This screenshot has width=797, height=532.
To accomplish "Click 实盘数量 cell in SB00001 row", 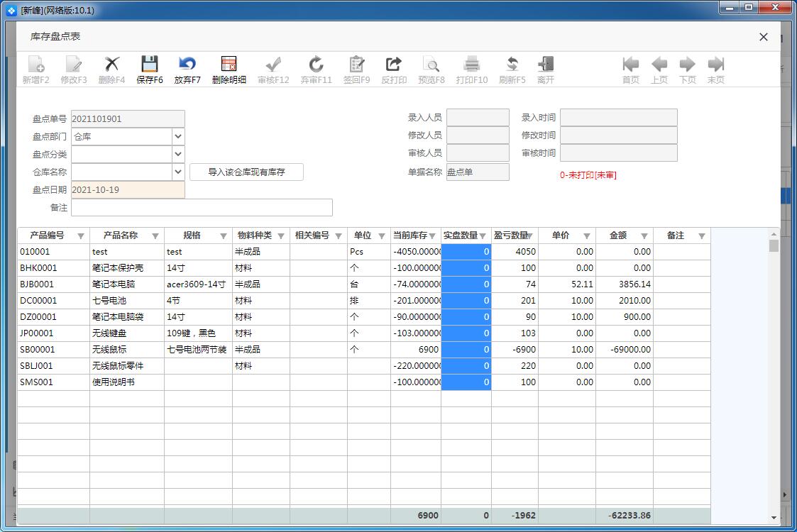I will (466, 349).
